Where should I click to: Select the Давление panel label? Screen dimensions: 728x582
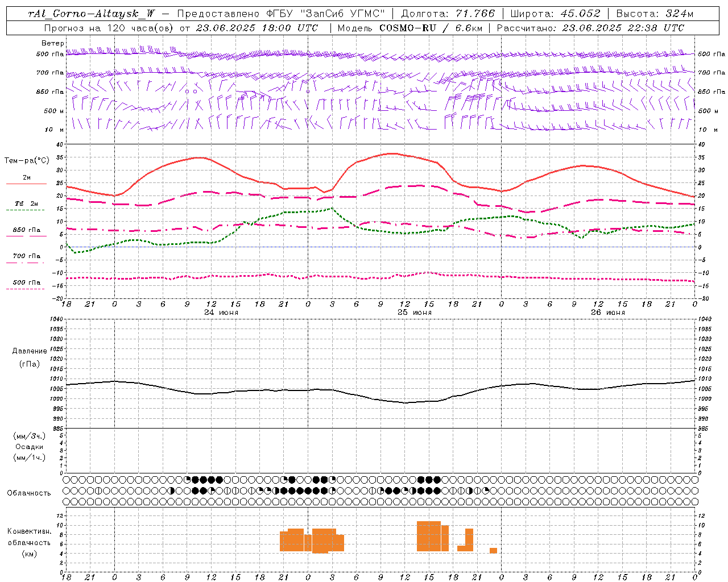29,351
